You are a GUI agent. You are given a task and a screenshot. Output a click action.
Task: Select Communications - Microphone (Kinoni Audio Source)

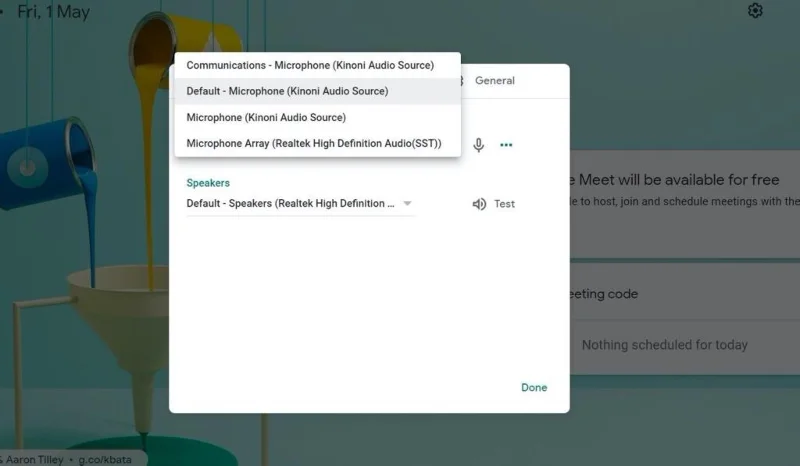point(317,65)
